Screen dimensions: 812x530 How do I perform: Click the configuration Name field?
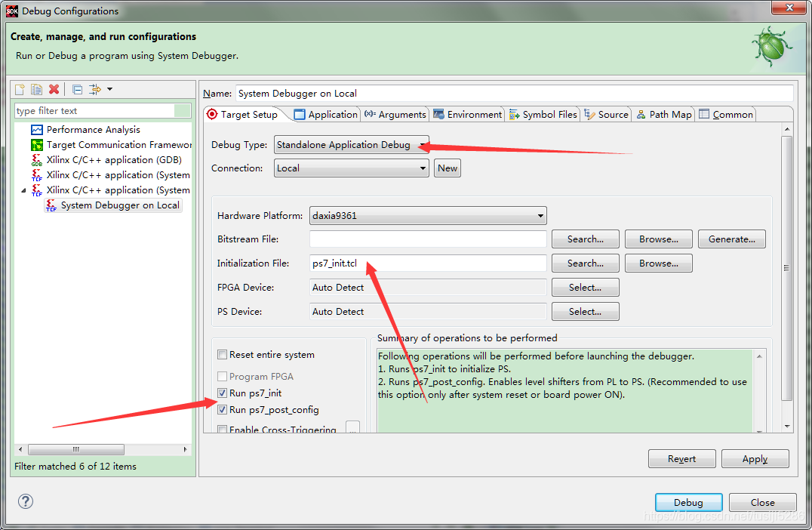pos(515,94)
